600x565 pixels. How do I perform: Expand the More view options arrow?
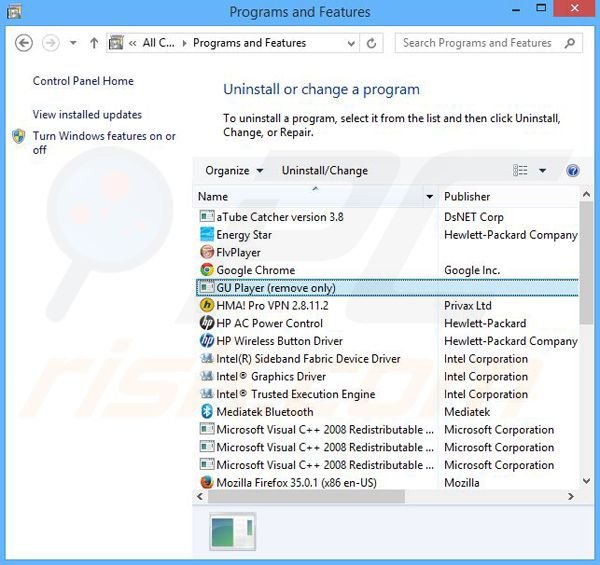(x=542, y=171)
